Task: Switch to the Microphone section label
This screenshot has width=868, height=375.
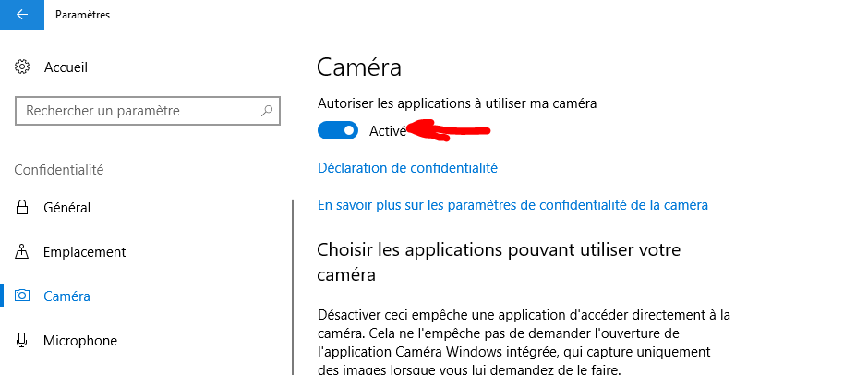Action: 80,340
